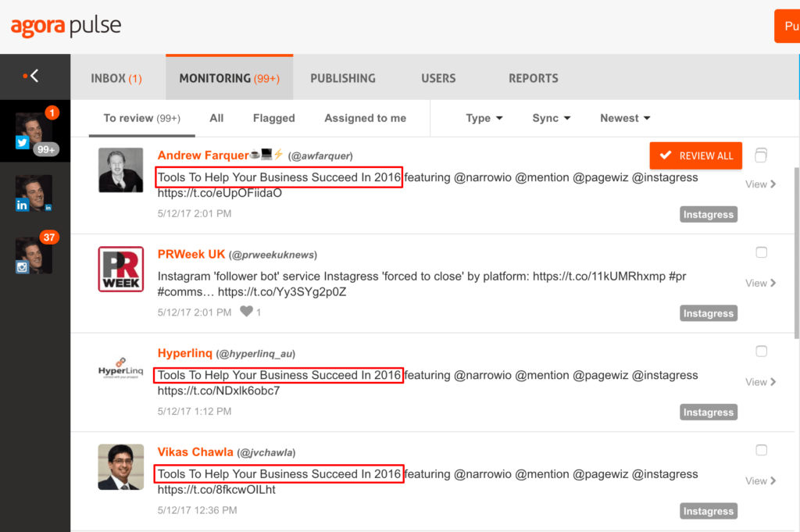Select checkbox for Hyperlinq tweet

click(761, 351)
